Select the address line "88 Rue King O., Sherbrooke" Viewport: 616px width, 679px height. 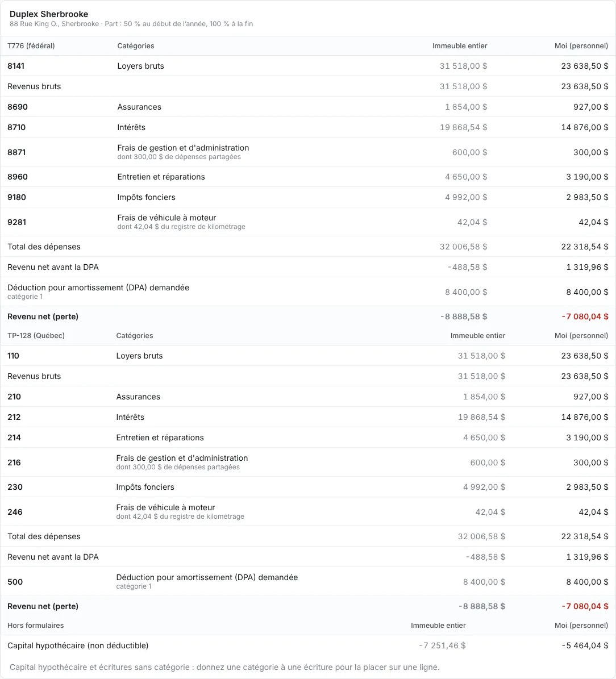click(x=54, y=24)
